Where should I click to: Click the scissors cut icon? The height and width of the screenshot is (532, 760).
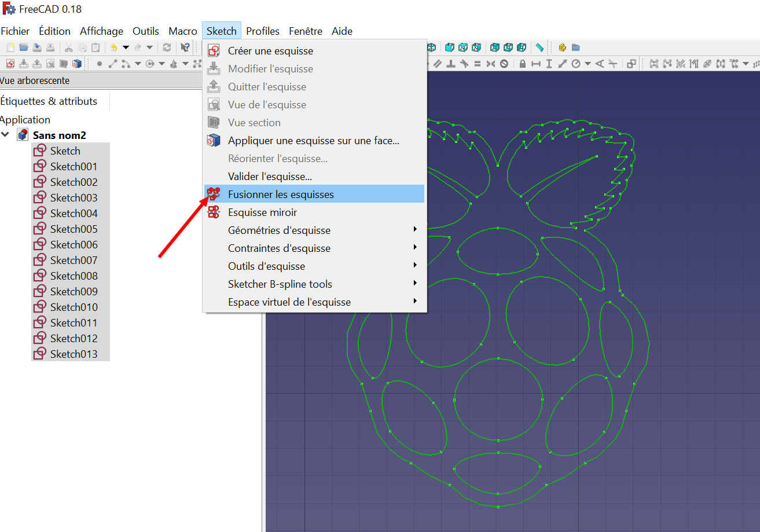click(x=69, y=47)
